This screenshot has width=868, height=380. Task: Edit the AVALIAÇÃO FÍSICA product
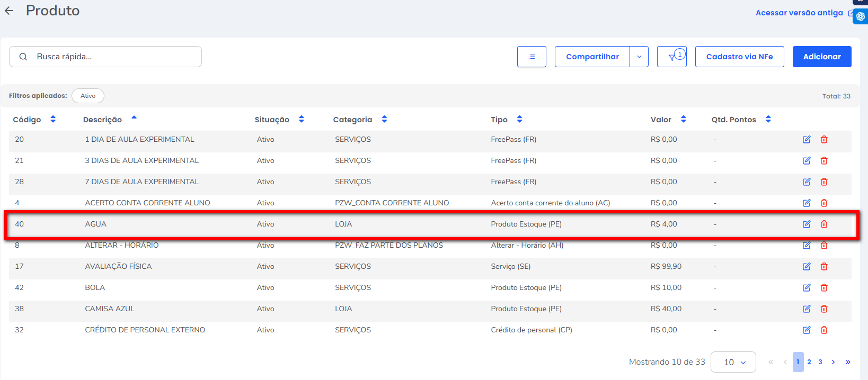[x=807, y=267]
